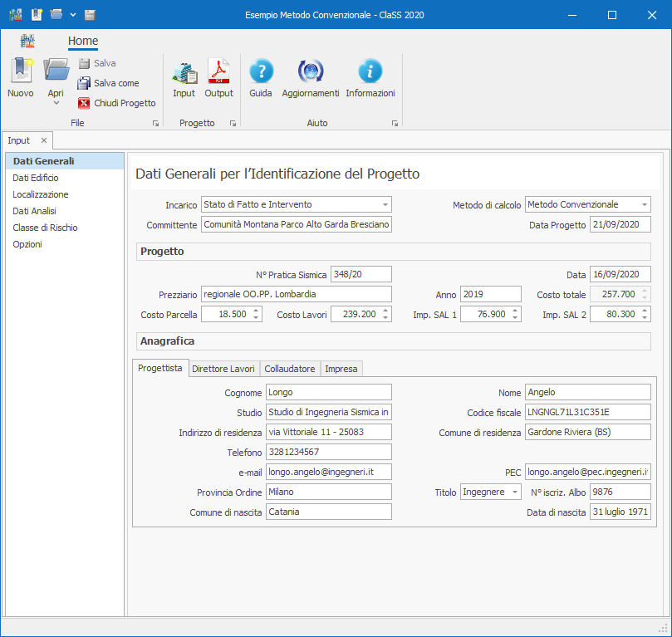
Task: Click the Nuovo project icon
Action: 20,71
